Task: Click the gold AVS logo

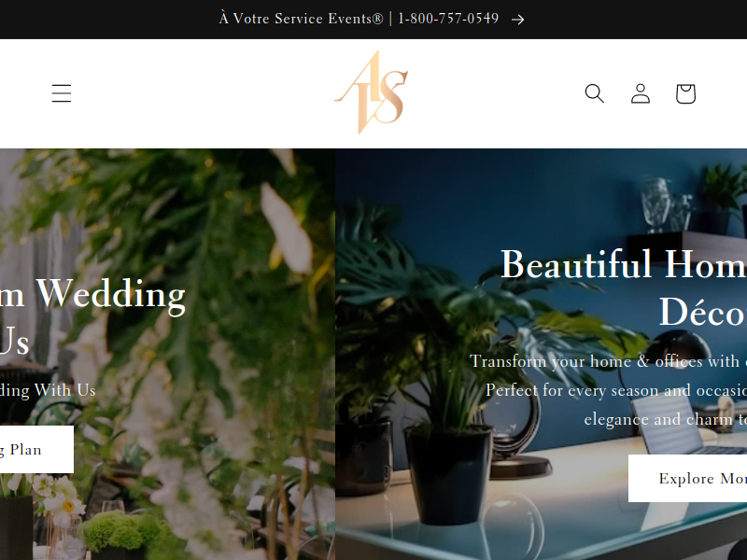Action: point(372,92)
